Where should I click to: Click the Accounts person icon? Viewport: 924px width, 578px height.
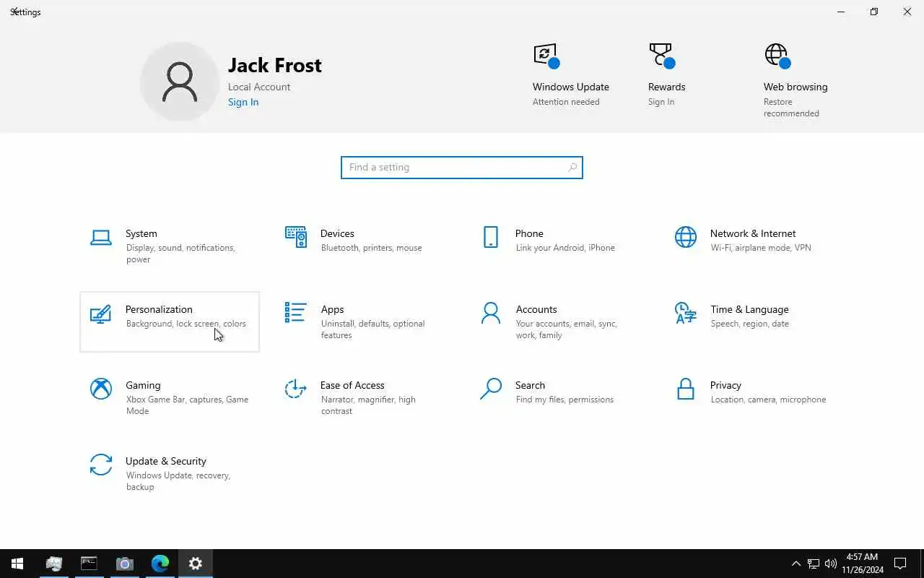(x=491, y=313)
